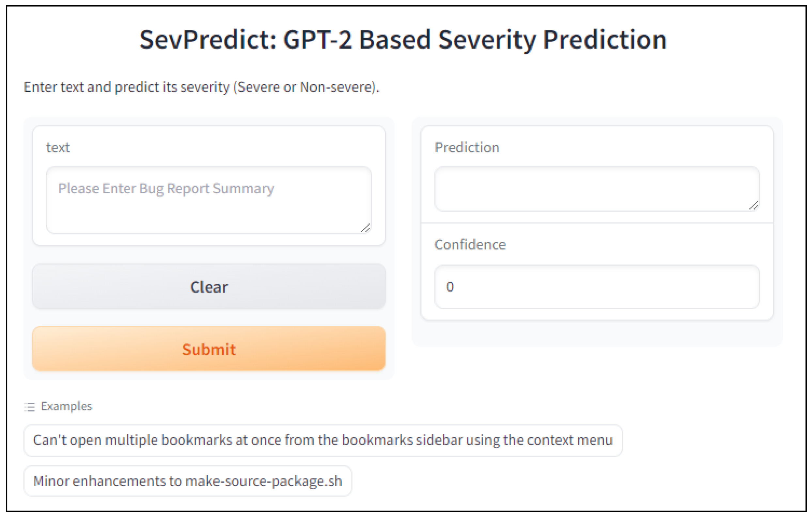Click the Examples list icon

30,407
